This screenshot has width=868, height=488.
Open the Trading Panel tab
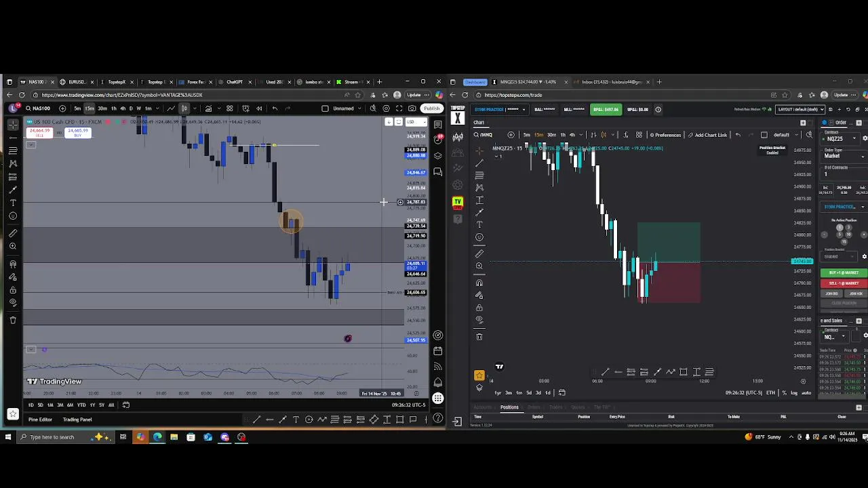(x=77, y=420)
